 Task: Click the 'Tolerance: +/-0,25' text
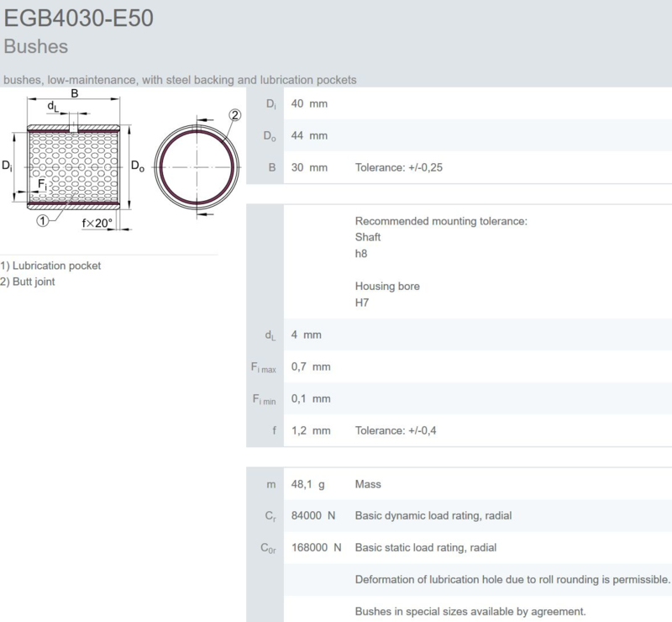[398, 167]
